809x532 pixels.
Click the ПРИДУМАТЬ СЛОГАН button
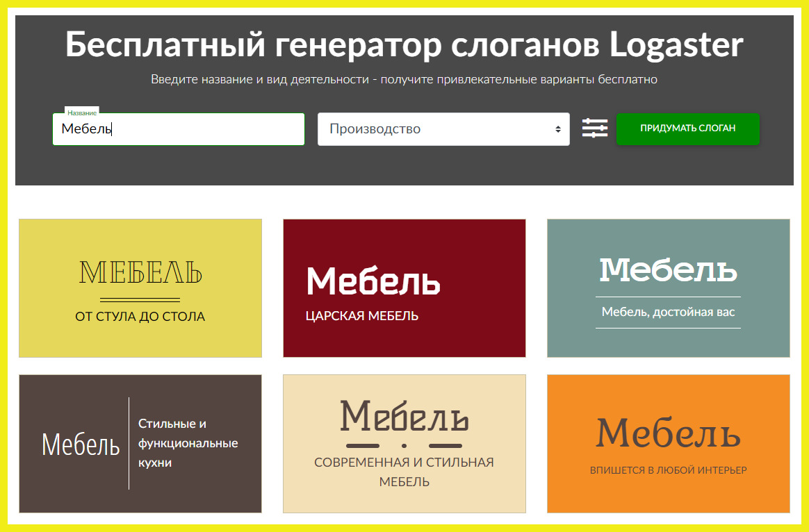tap(688, 129)
